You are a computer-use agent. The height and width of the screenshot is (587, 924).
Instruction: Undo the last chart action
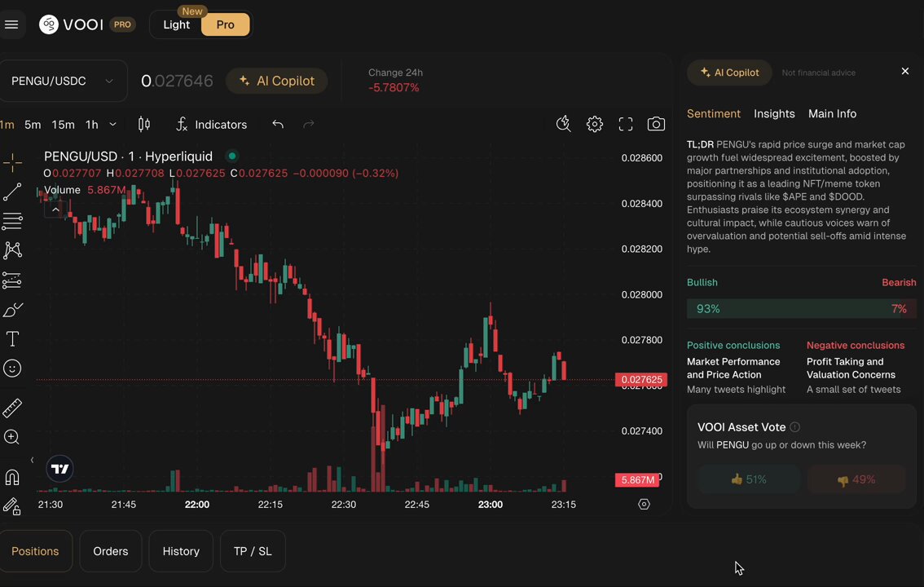[x=278, y=125]
